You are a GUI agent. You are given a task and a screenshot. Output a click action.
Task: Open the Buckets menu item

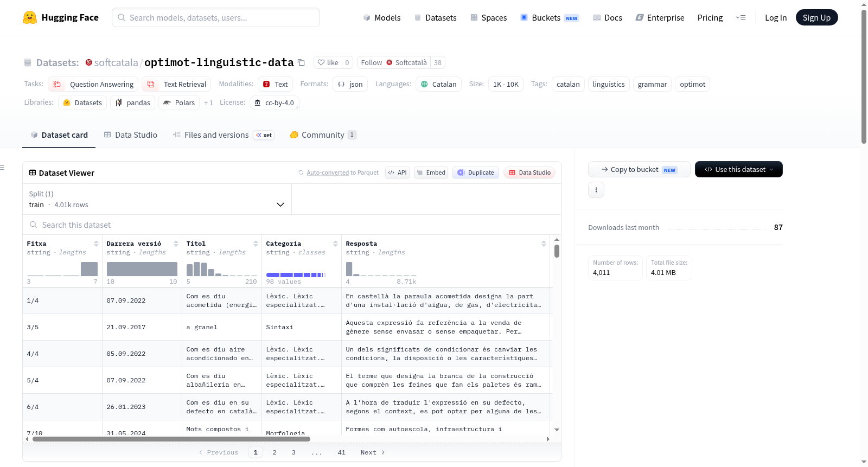click(x=550, y=17)
